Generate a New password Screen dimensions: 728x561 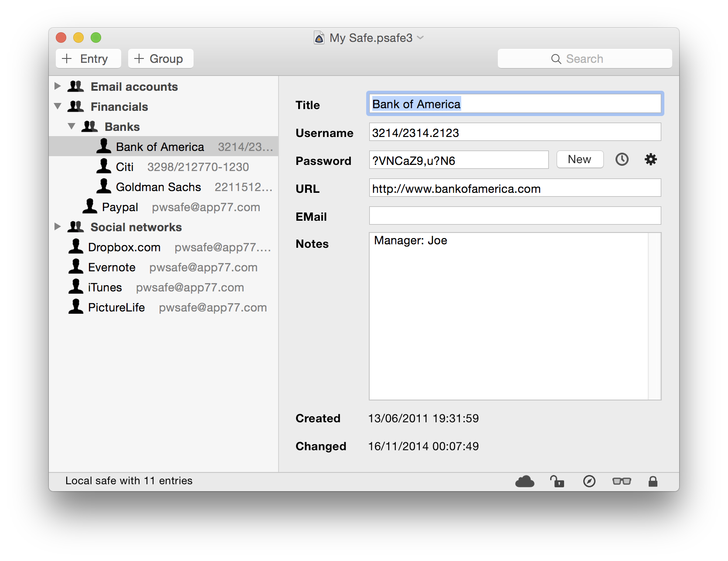tap(580, 160)
